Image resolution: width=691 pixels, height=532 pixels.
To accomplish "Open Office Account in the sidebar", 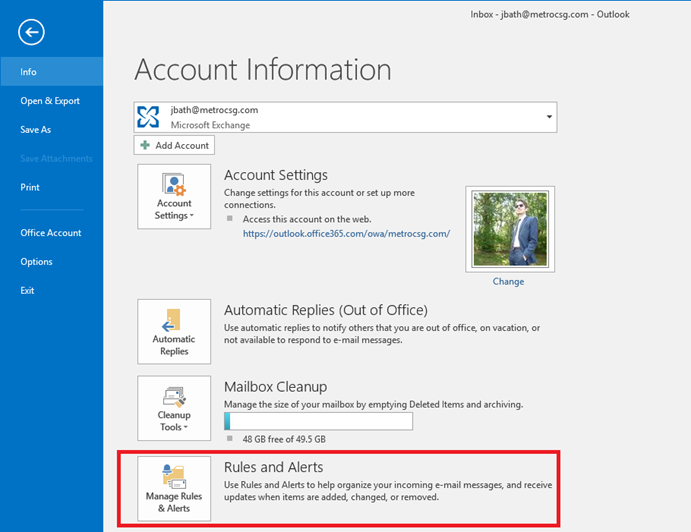I will tap(51, 233).
